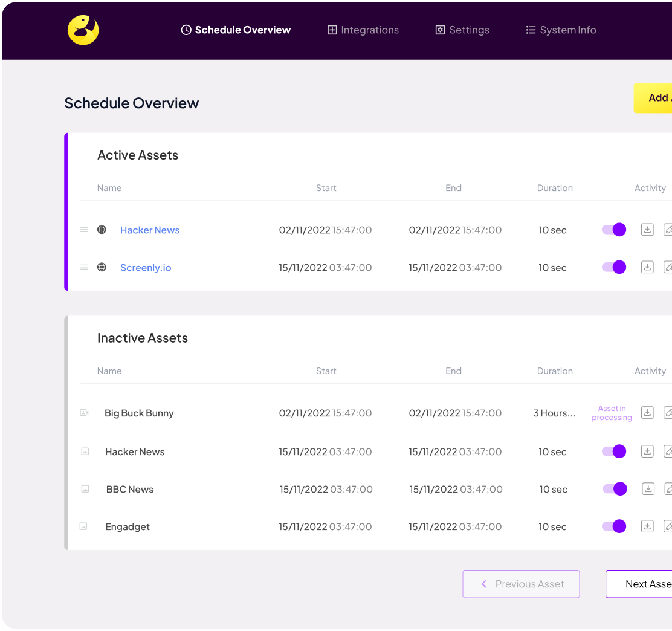Click the '3 Hours...' duration value
The height and width of the screenshot is (631, 672).
click(x=554, y=413)
